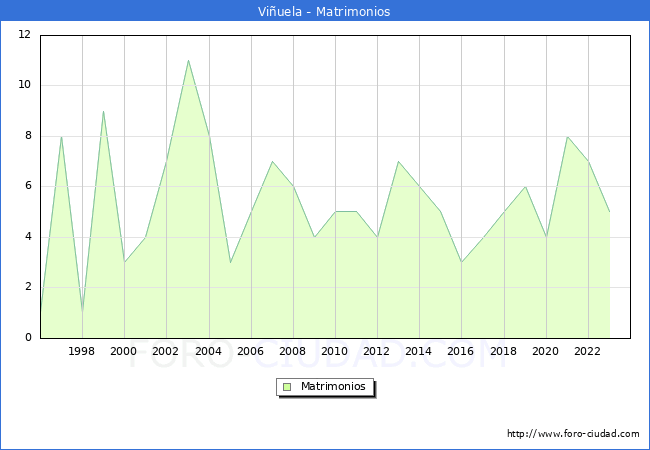Click the Matrimonios legend label
The image size is (650, 450).
pyautogui.click(x=333, y=387)
